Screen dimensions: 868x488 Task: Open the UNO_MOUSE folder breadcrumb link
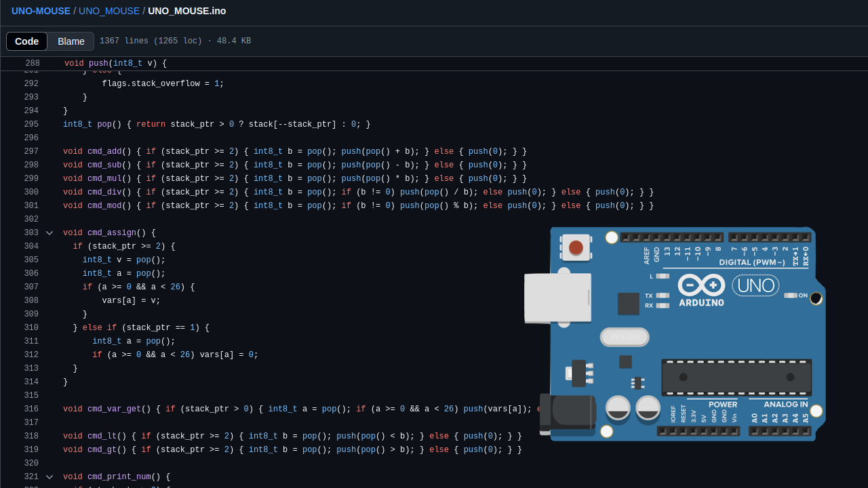(108, 11)
